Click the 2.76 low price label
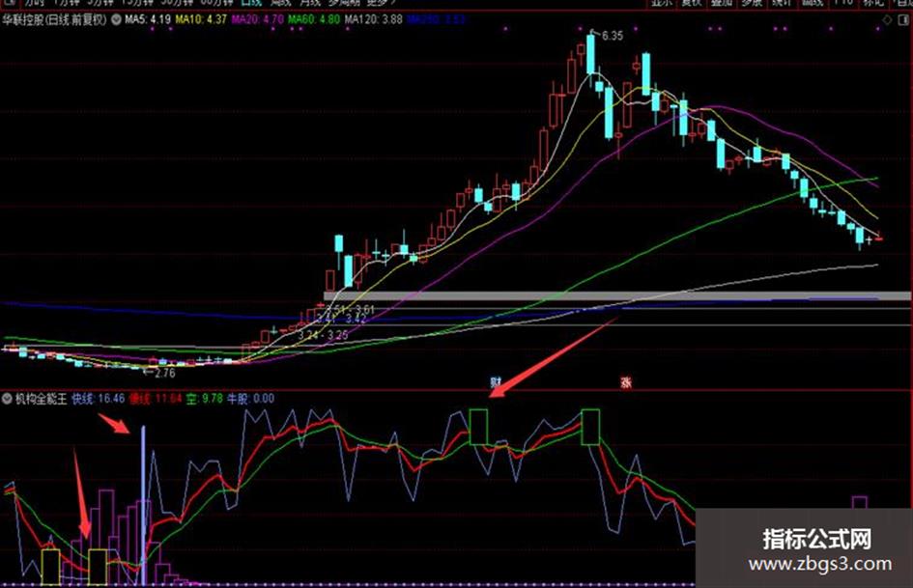Image resolution: width=913 pixels, height=588 pixels. (163, 374)
